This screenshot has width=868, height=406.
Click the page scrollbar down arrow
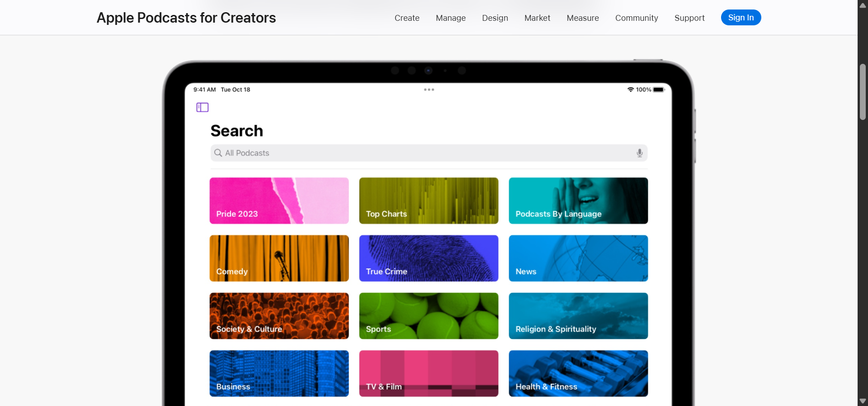pos(863,401)
